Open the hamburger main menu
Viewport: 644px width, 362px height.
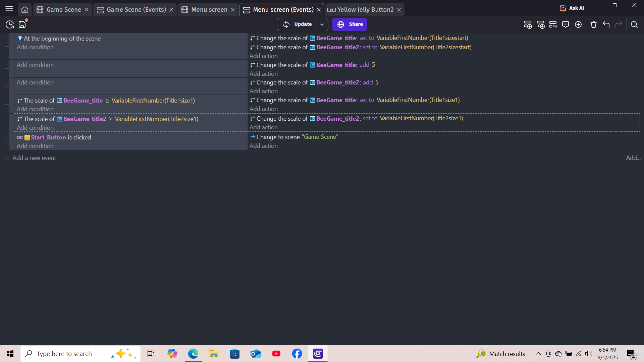point(9,9)
